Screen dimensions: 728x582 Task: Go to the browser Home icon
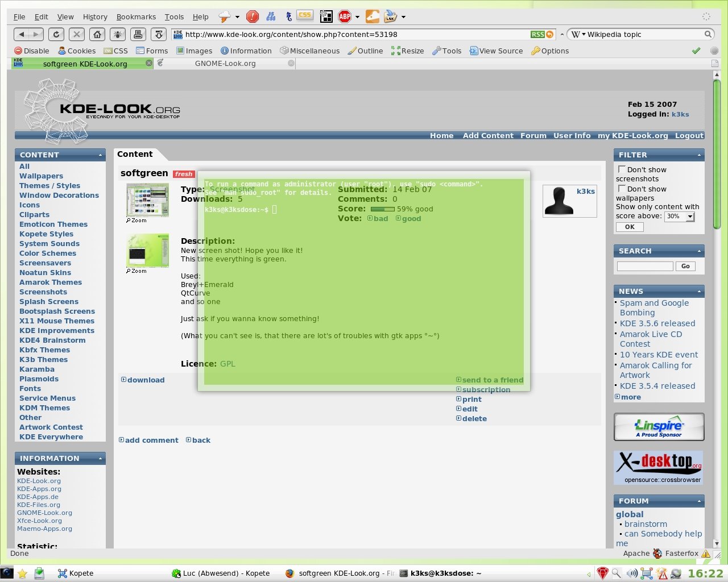(97, 34)
